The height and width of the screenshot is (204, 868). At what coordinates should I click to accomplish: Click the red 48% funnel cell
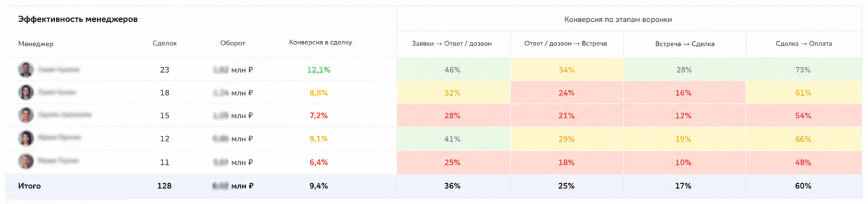(803, 162)
